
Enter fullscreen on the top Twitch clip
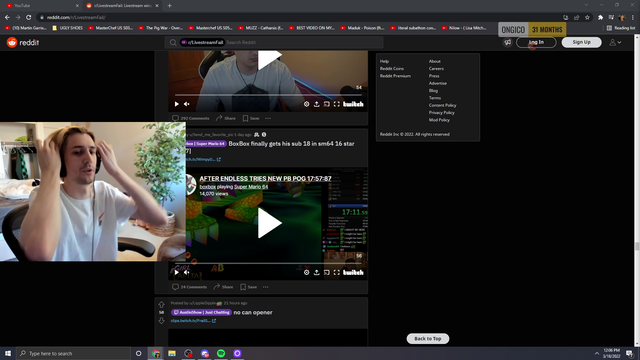(336, 104)
